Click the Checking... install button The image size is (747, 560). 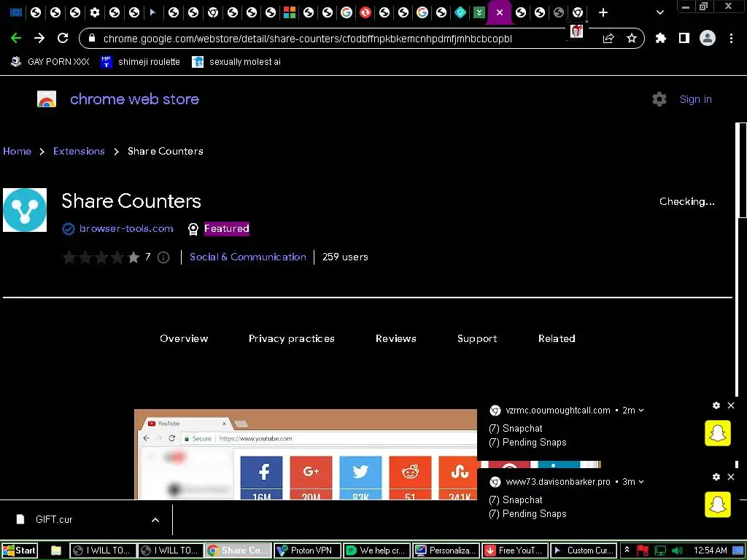tap(687, 201)
